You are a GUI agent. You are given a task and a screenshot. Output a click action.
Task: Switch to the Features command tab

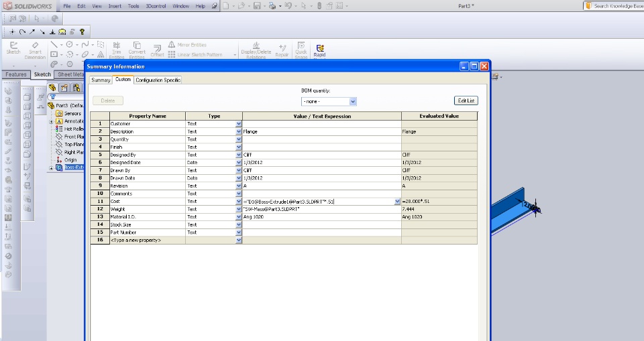pos(16,74)
